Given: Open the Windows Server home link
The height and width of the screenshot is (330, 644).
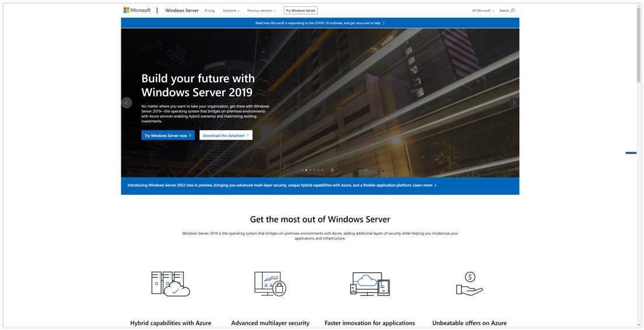Looking at the screenshot, I should (x=182, y=11).
